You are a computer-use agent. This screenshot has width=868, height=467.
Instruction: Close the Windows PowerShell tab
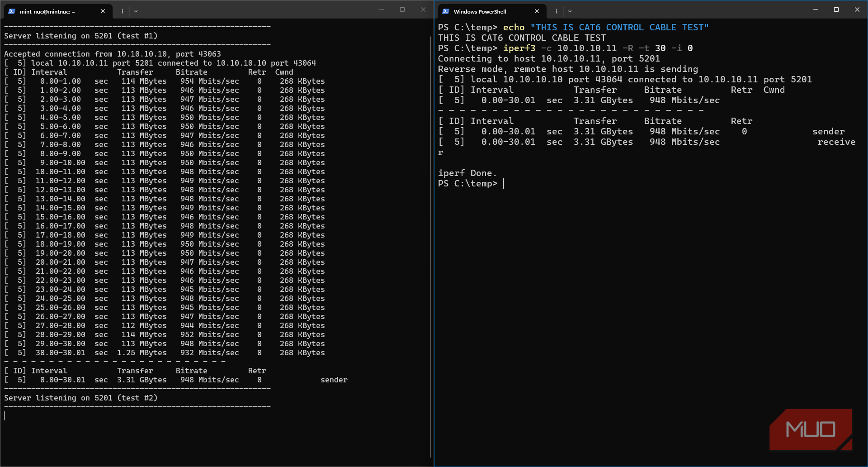pos(537,11)
